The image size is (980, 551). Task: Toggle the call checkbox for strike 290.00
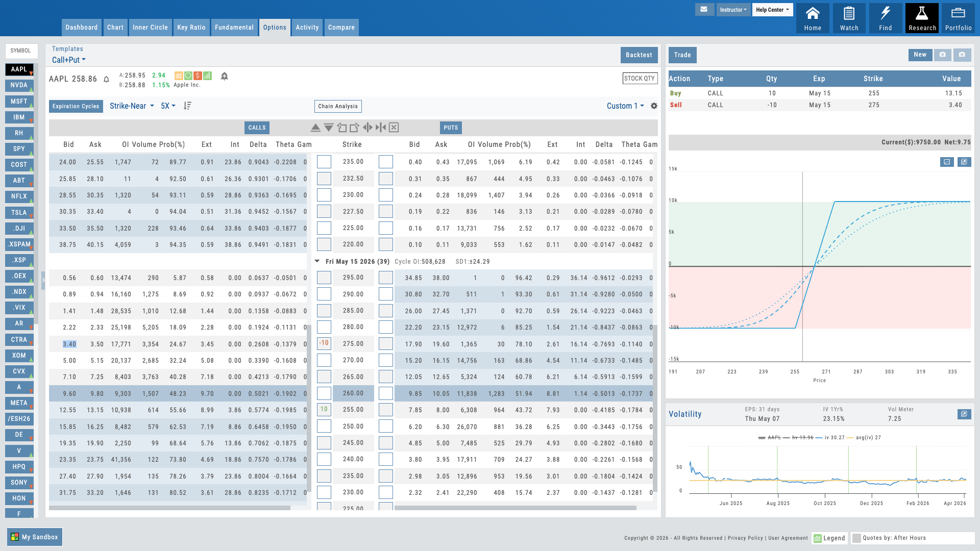coord(324,294)
